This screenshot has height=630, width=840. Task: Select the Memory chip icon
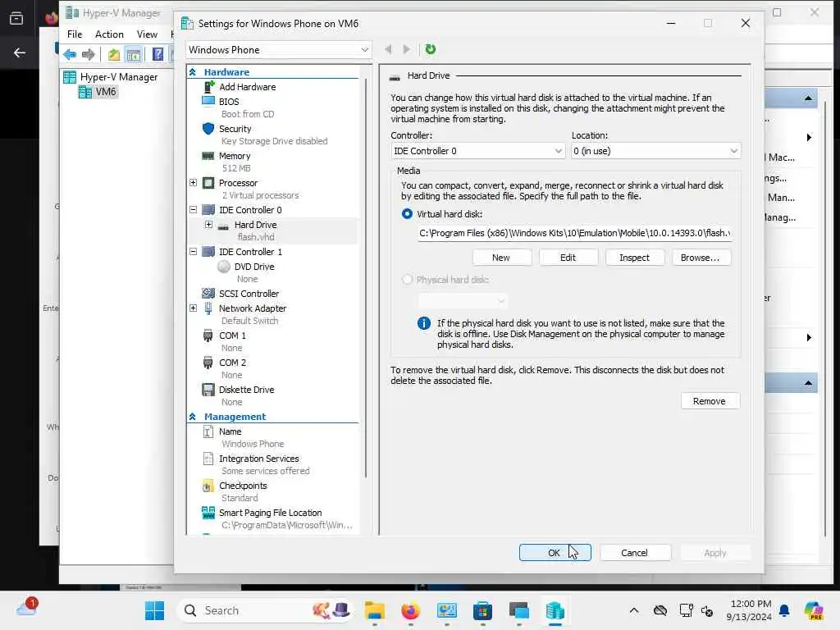pyautogui.click(x=208, y=156)
